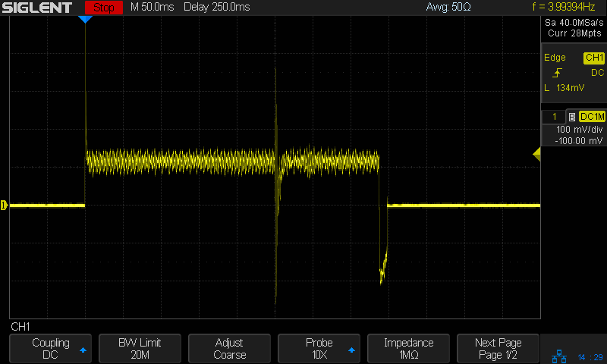Click the M 50.0ms timebase readout

click(x=153, y=8)
